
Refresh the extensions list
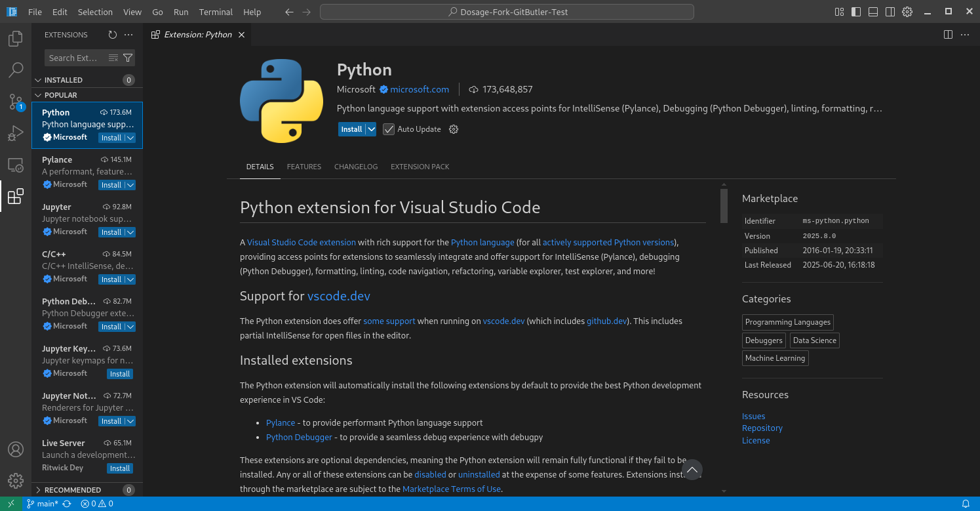(x=112, y=35)
